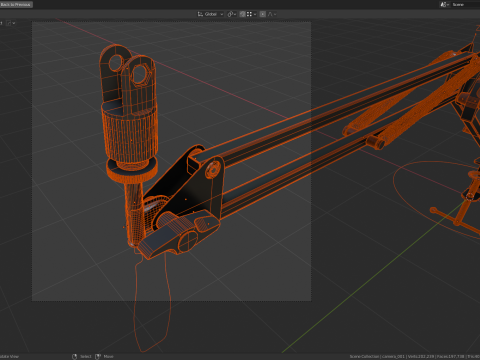This screenshot has height=360, width=480.
Task: Click the Back to Previous button
Action: tap(16, 4)
